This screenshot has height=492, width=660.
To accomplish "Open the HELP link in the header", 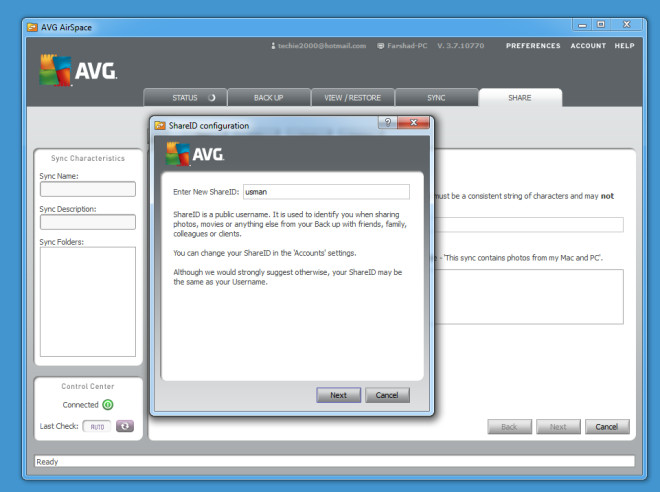I will click(x=624, y=45).
